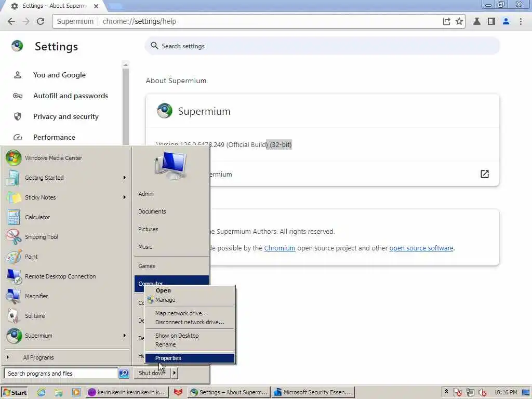Switch to the kevin kevin taskbar window
The image size is (532, 399).
pyautogui.click(x=127, y=392)
